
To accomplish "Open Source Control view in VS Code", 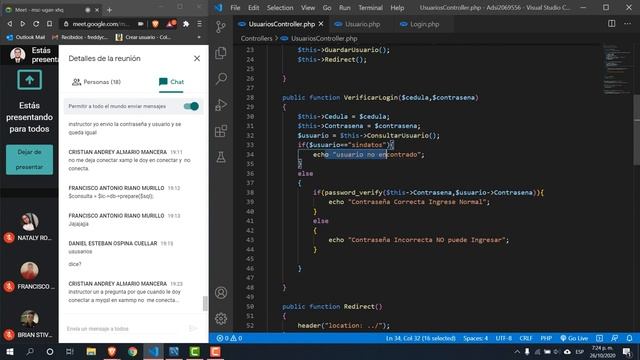I will [221, 27].
